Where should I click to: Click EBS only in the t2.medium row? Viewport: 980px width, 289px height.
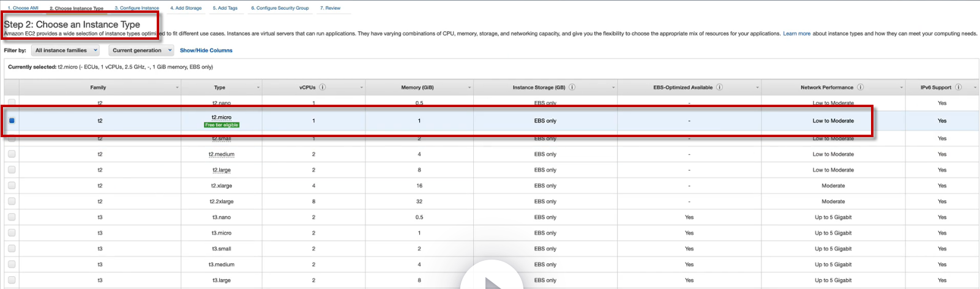pyautogui.click(x=545, y=154)
